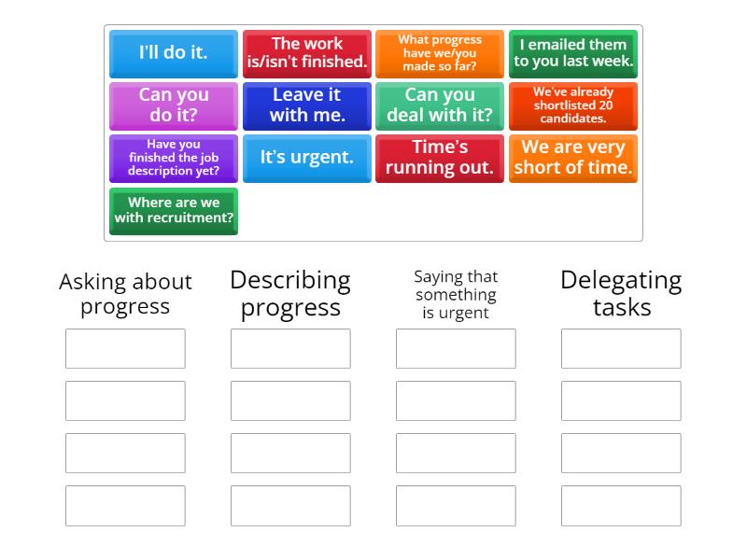Select the bottom box in the Asking about progress column
747x560 pixels.
tap(125, 505)
